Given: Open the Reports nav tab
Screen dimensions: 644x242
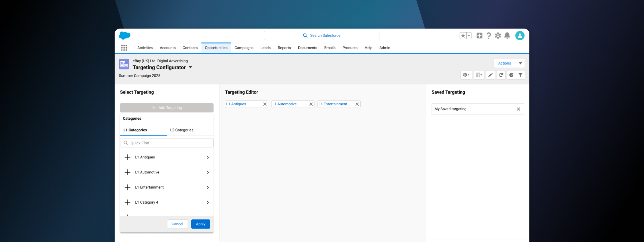Looking at the screenshot, I should [284, 48].
